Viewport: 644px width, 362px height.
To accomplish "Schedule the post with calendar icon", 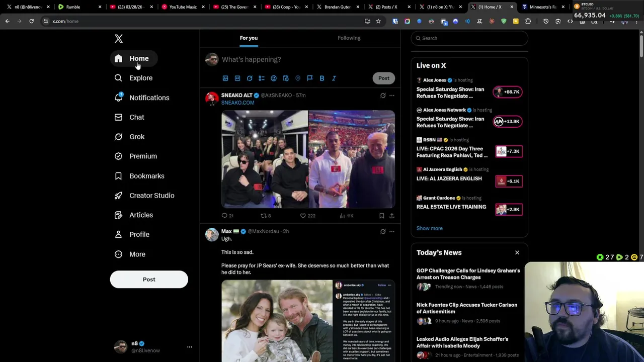I will point(286,78).
